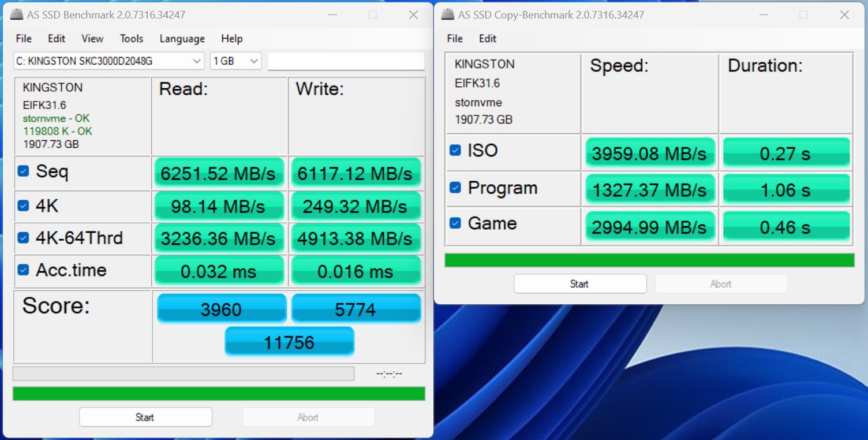Click the empty text field beside the size dropdown
This screenshot has width=868, height=440.
pos(346,61)
